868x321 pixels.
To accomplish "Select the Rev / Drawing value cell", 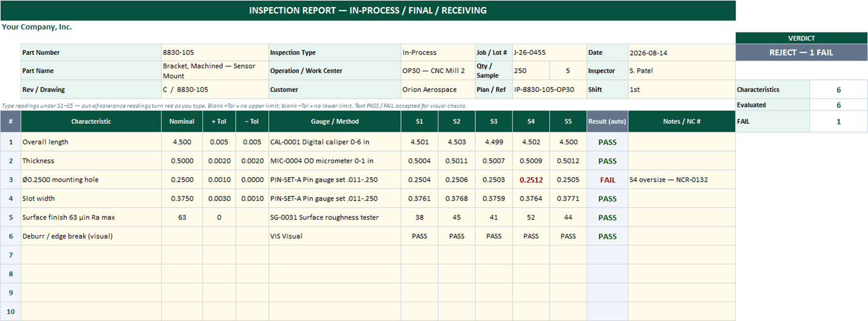I will click(215, 90).
